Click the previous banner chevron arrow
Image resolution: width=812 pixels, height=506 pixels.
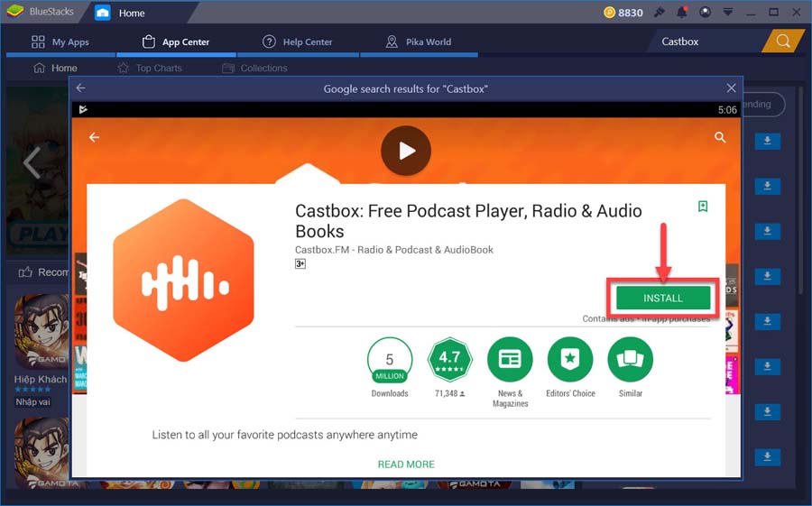click(32, 162)
